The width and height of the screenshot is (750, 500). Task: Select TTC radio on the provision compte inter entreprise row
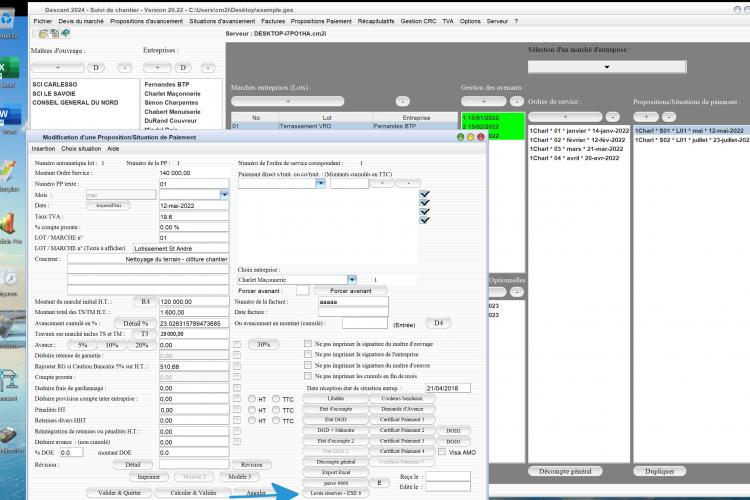[x=276, y=399]
